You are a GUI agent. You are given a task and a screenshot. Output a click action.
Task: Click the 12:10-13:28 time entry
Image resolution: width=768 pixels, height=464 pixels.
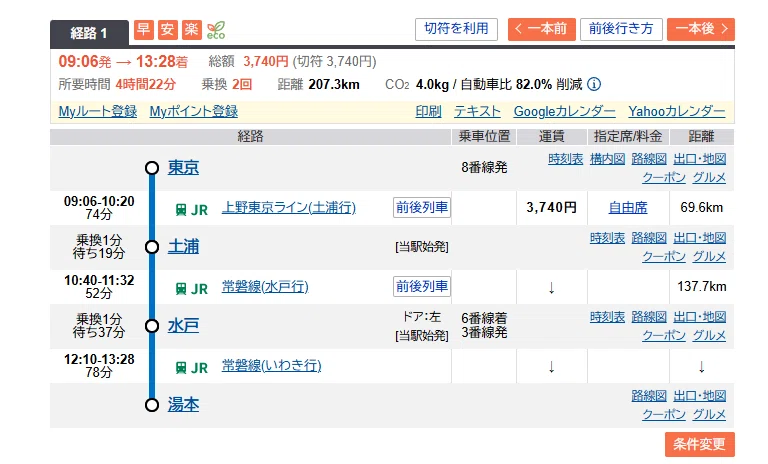click(99, 359)
